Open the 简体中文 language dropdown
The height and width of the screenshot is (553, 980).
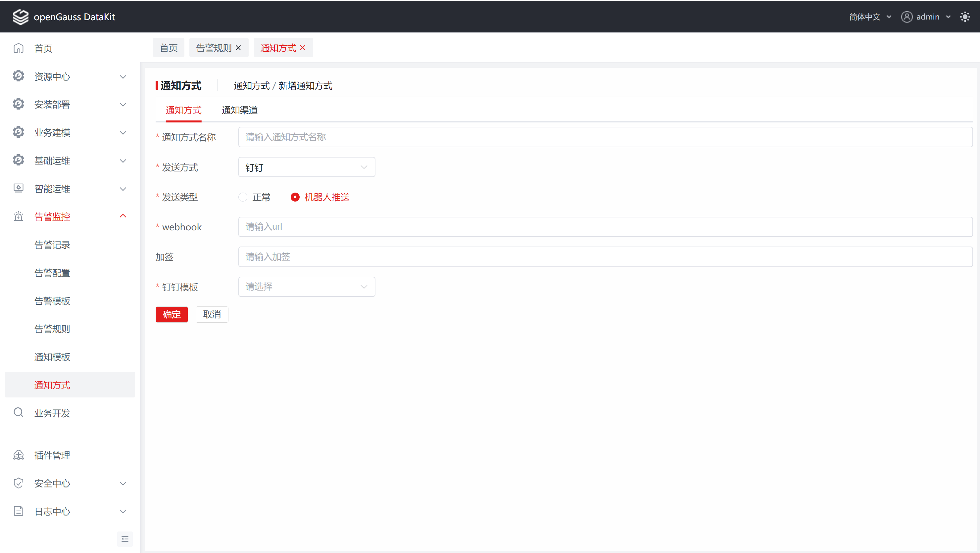pyautogui.click(x=870, y=17)
